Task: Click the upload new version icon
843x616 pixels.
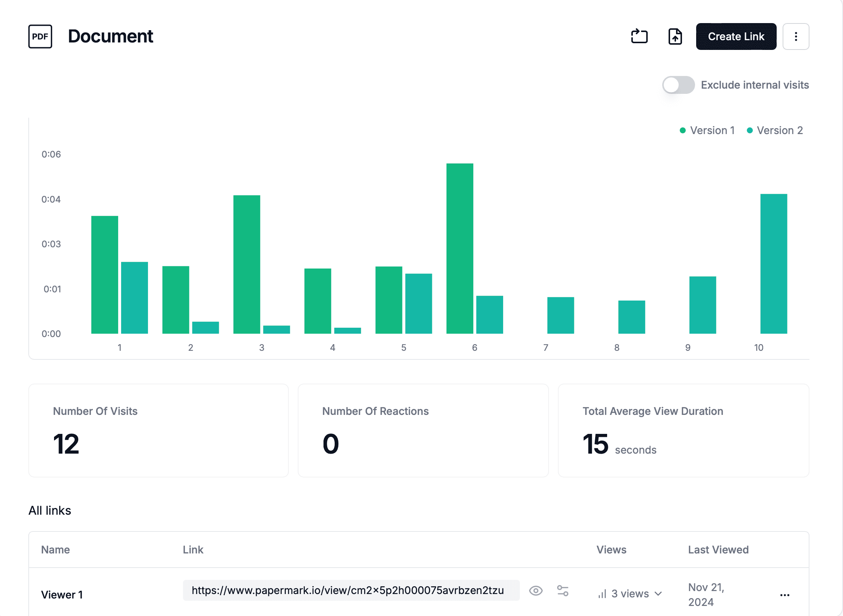Action: coord(675,36)
